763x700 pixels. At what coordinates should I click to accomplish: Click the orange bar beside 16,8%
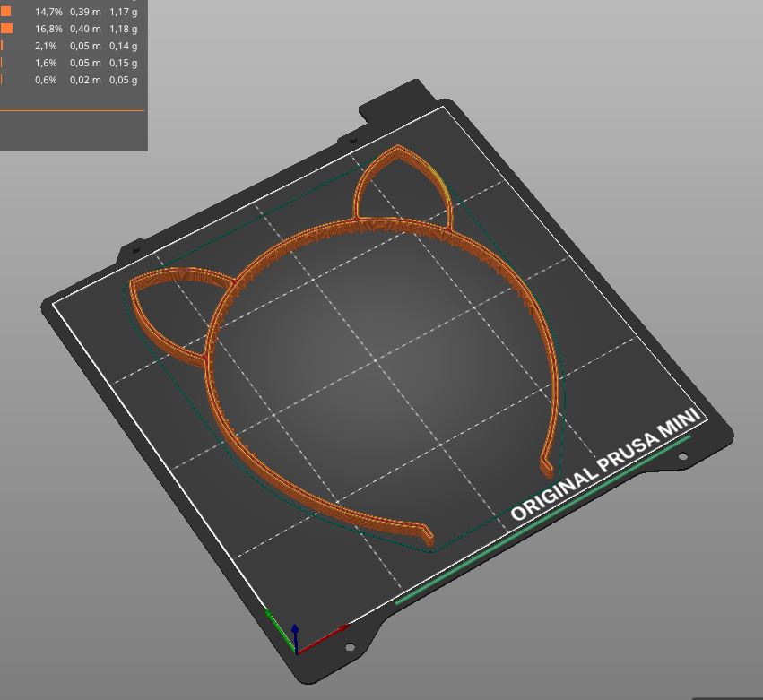click(x=6, y=29)
